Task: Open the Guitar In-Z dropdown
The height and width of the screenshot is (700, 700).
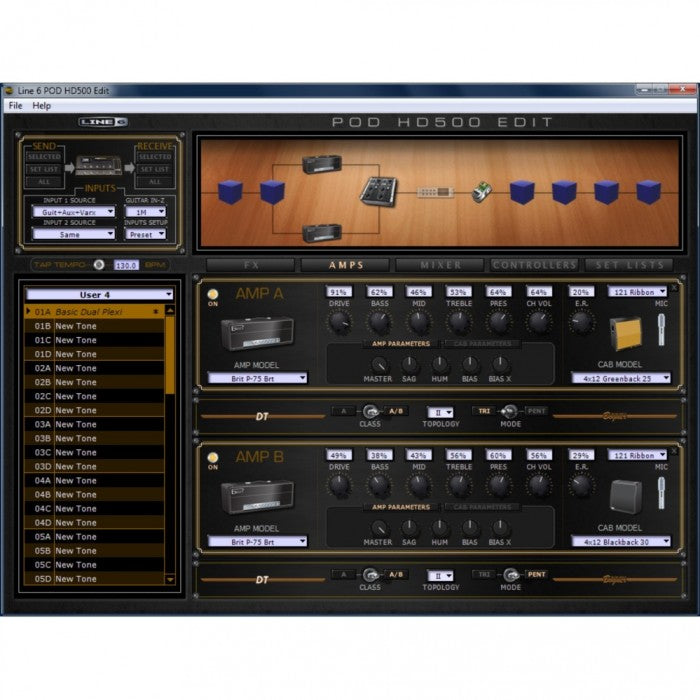Action: click(146, 212)
